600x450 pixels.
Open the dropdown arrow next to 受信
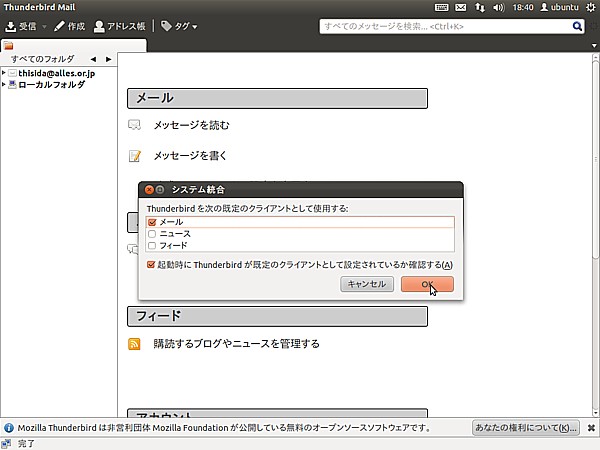(44, 27)
